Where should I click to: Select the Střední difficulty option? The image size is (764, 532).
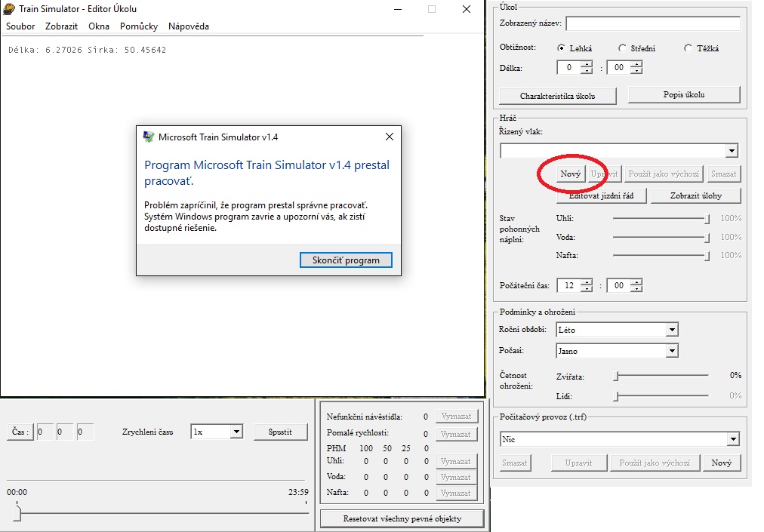coord(622,48)
